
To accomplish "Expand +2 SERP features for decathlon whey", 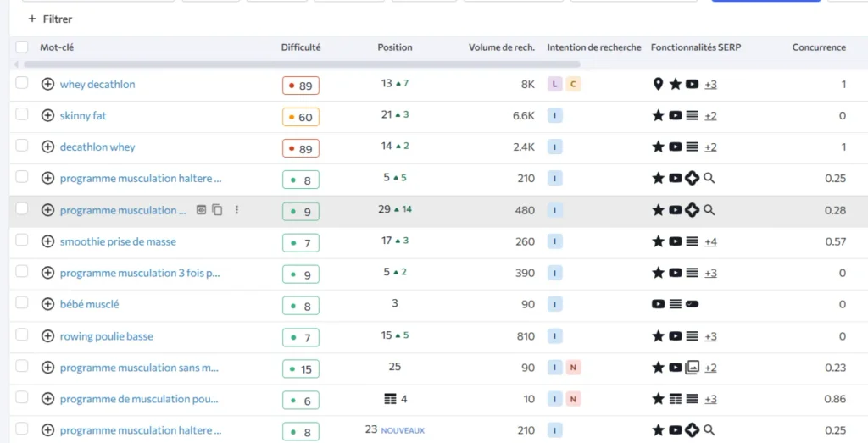I will click(711, 147).
